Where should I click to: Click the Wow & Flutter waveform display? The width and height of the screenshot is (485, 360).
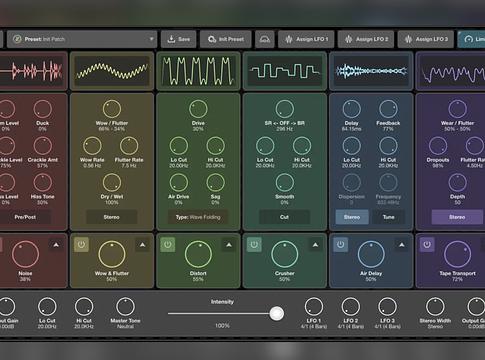[x=112, y=71]
